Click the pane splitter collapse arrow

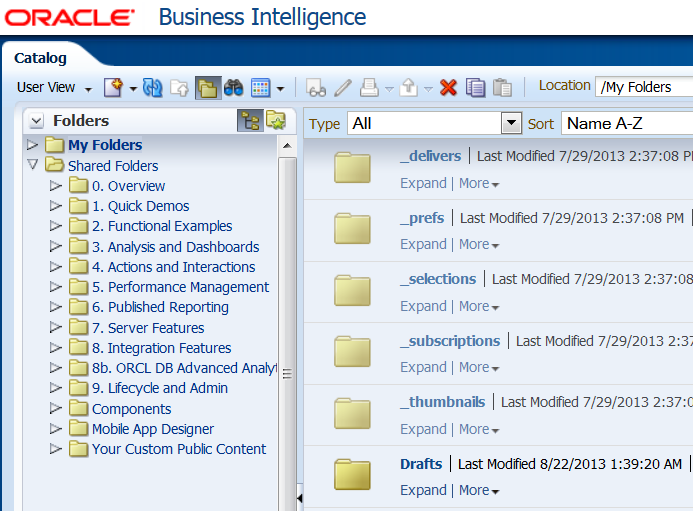point(300,498)
